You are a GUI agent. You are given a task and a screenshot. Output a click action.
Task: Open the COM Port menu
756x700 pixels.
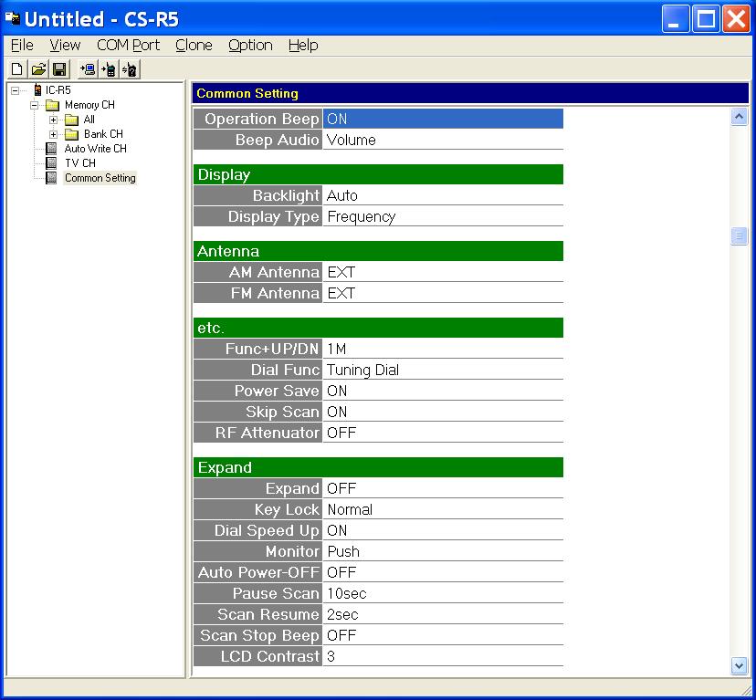coord(128,45)
